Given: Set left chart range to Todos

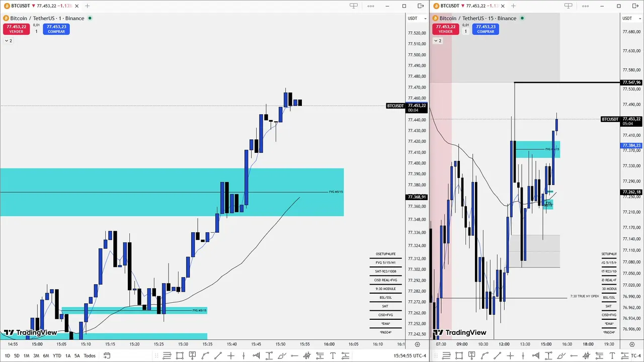Looking at the screenshot, I should pos(90,355).
